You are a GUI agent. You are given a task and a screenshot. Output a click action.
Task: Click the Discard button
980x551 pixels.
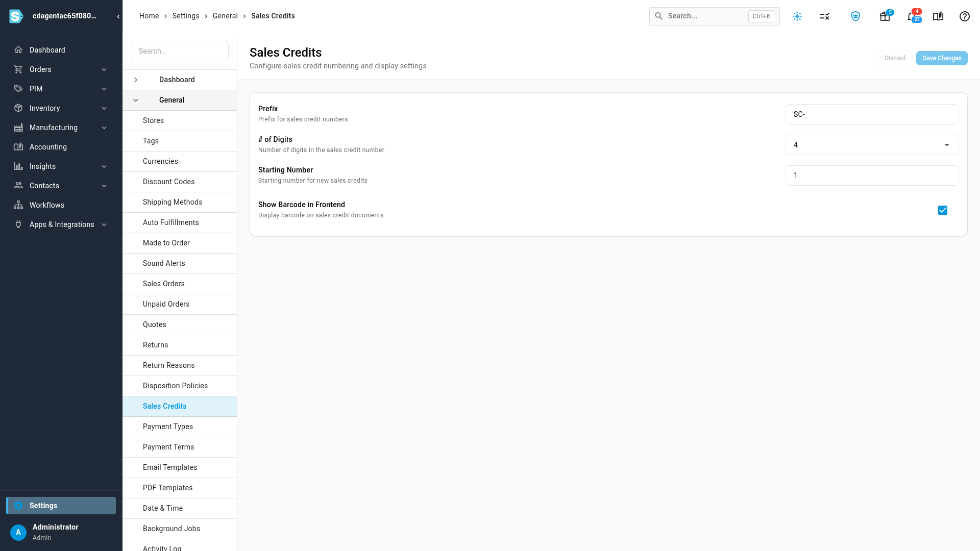(x=895, y=58)
